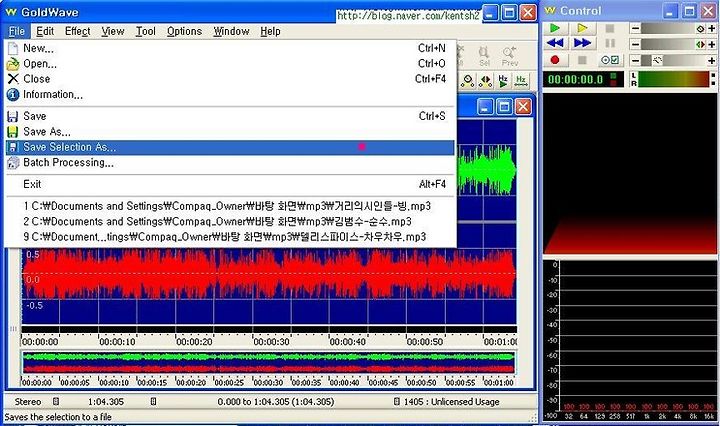Open the File menu
The width and height of the screenshot is (720, 426).
pyautogui.click(x=17, y=31)
